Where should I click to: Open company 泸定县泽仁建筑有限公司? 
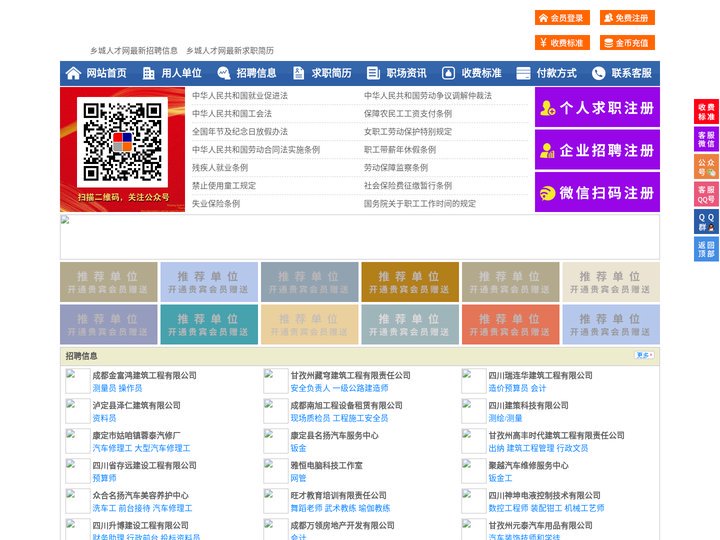pyautogui.click(x=136, y=405)
